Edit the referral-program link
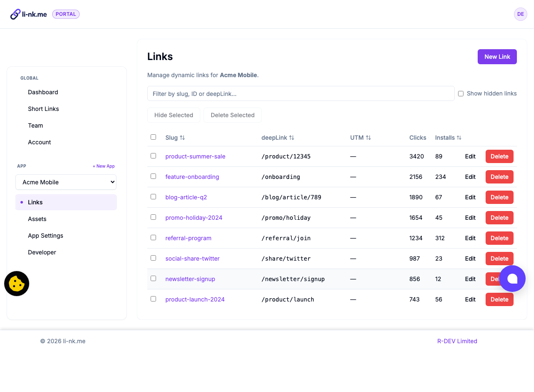534x392 pixels. pyautogui.click(x=470, y=238)
